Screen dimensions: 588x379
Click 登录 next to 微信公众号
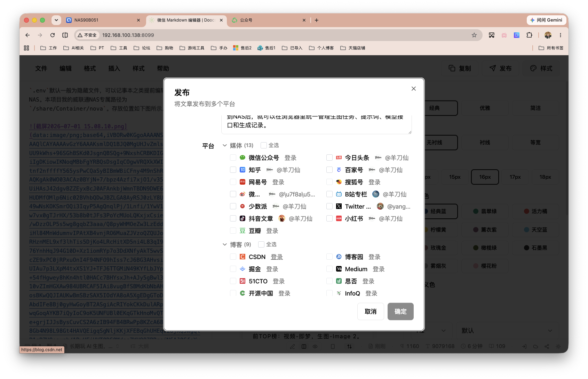point(291,158)
